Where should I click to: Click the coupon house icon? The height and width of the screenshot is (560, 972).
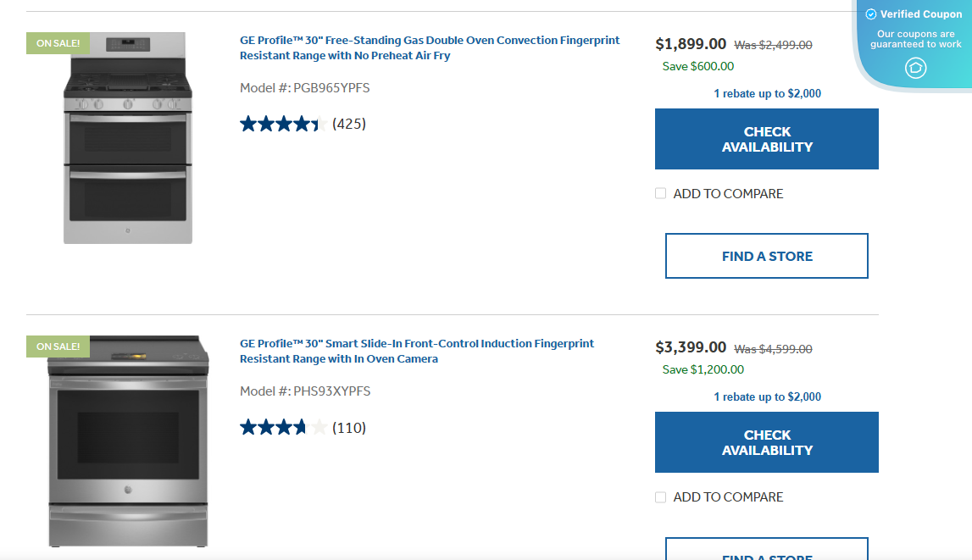pyautogui.click(x=915, y=68)
